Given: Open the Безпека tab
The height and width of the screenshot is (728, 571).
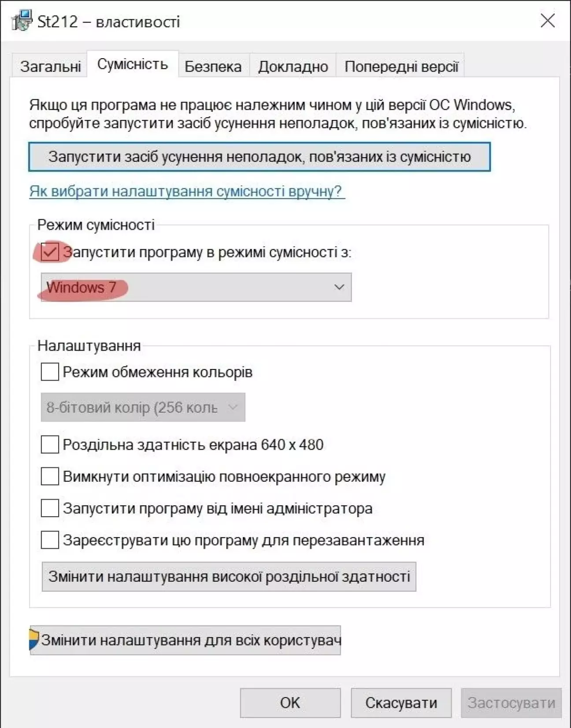Looking at the screenshot, I should (213, 67).
